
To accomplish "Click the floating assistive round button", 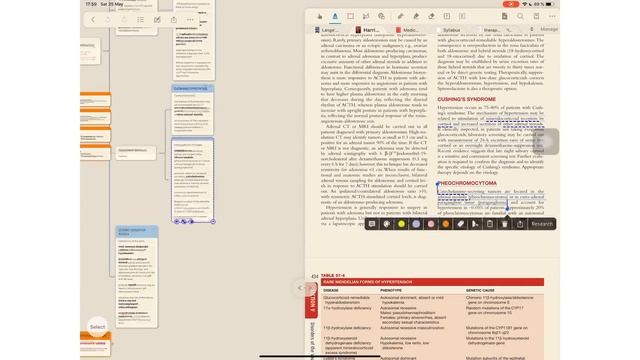I will [546, 142].
